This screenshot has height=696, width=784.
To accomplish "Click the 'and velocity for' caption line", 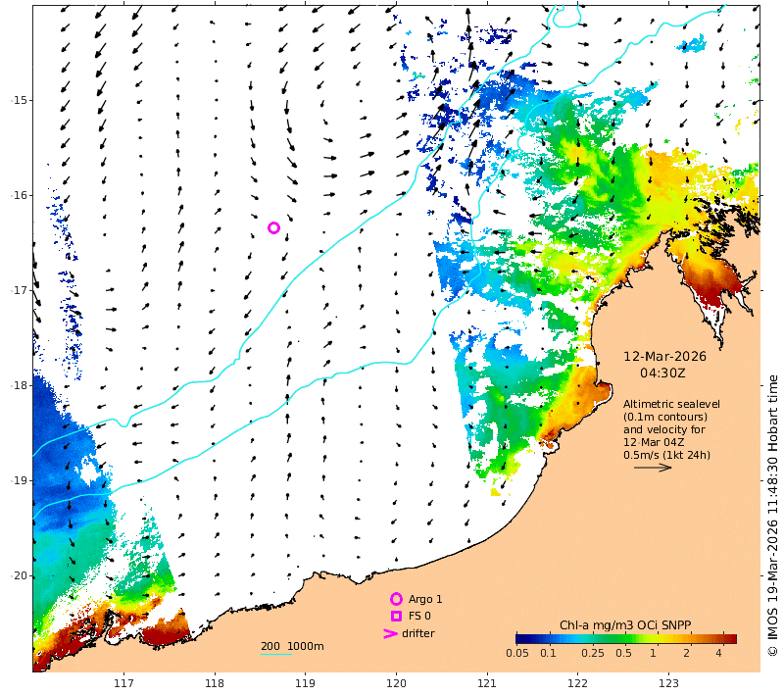I will (x=664, y=429).
